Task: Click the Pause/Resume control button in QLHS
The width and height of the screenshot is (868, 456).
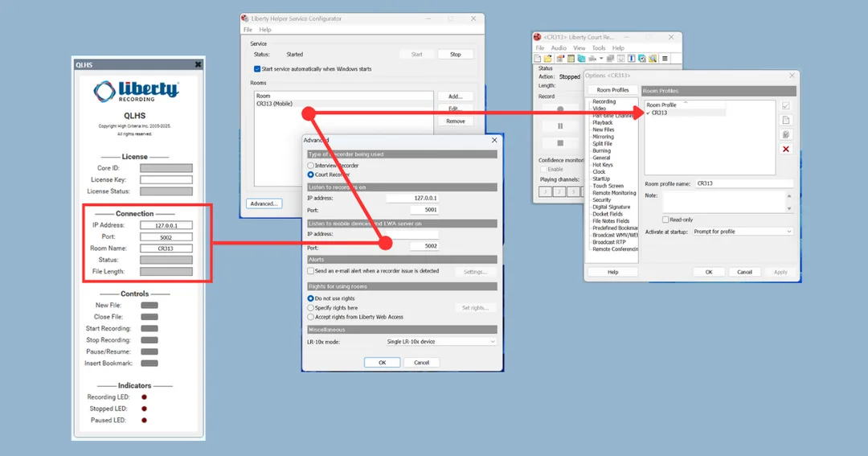Action: pos(149,351)
